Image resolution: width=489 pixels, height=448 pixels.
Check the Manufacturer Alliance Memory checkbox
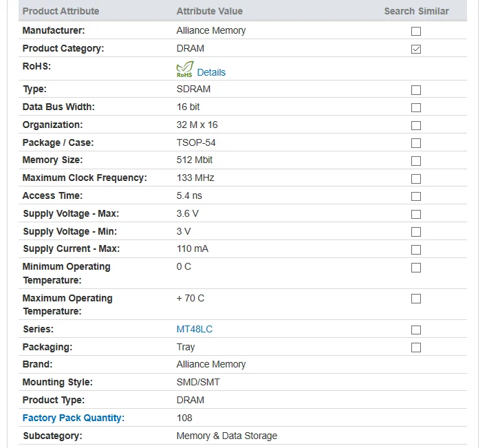(415, 31)
